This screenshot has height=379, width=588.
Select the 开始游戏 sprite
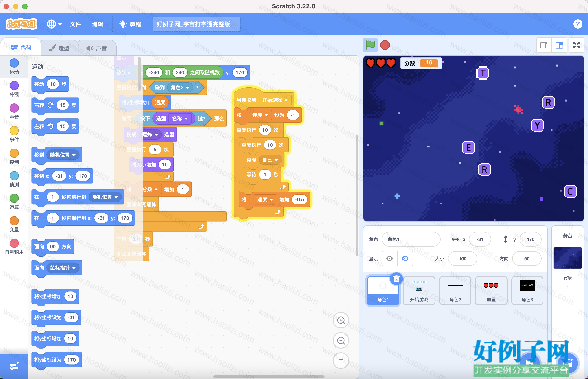pyautogui.click(x=419, y=291)
